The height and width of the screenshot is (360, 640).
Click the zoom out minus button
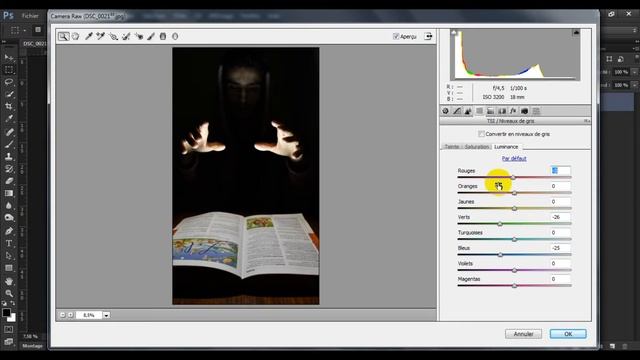click(x=62, y=315)
